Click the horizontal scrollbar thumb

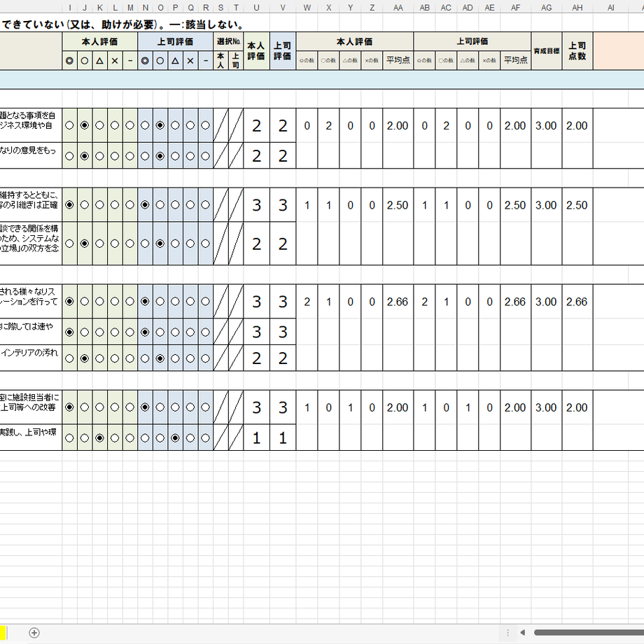589,633
